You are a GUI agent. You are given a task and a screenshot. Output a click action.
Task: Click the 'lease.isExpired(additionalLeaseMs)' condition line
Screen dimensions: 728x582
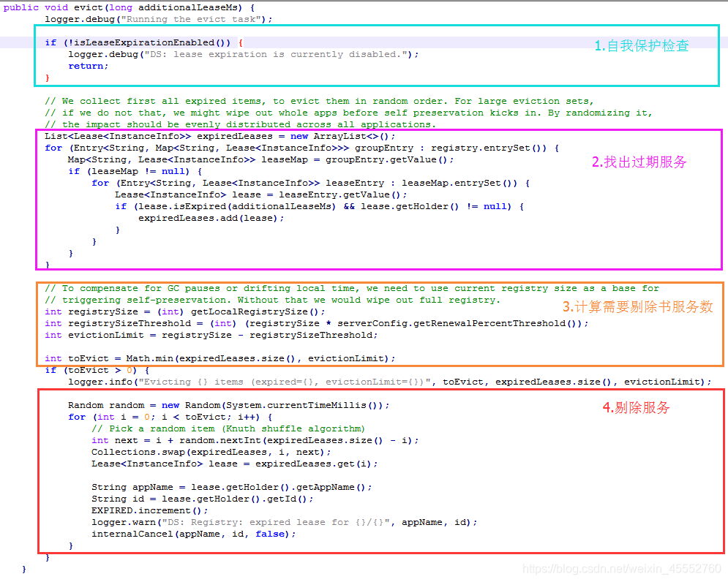pos(320,206)
